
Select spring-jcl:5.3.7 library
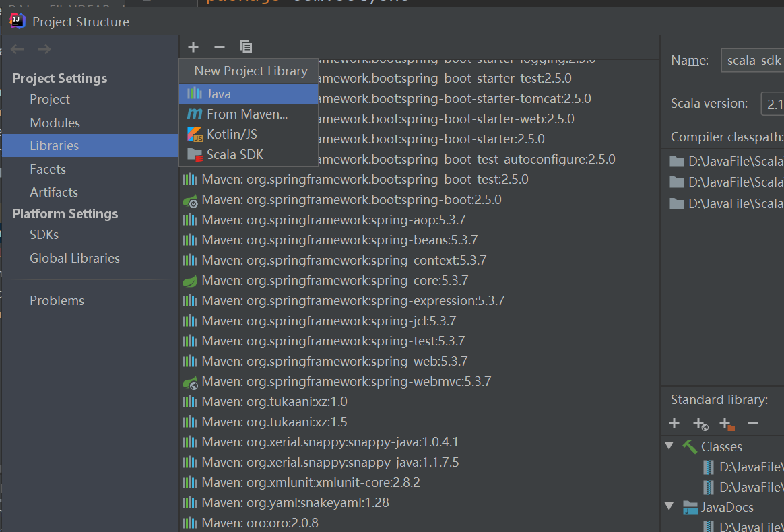(x=319, y=321)
